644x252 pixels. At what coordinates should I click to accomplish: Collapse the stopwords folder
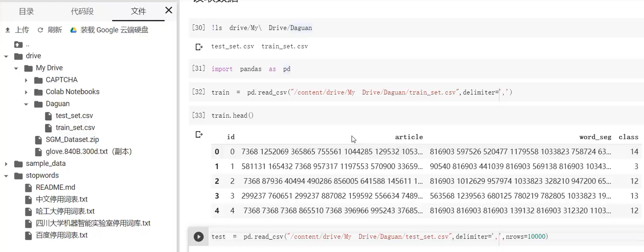6,176
